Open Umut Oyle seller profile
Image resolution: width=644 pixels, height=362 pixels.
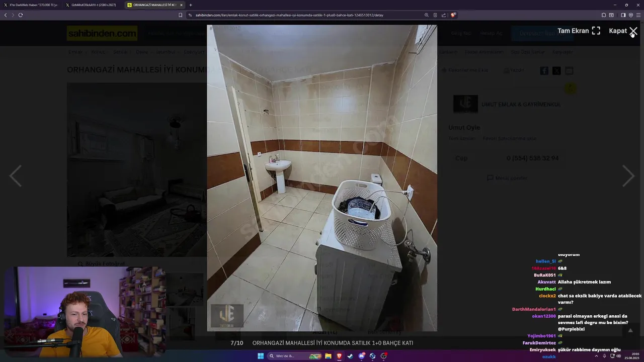coord(464,128)
